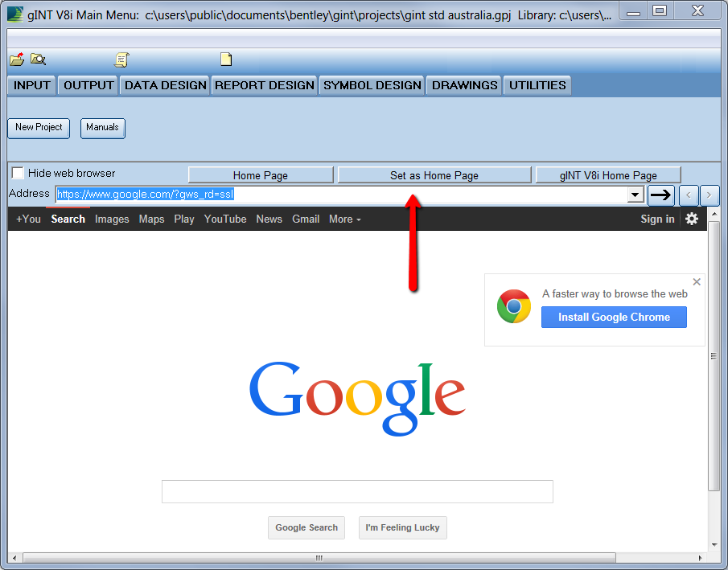
Task: Go to address with arrow button
Action: [661, 195]
